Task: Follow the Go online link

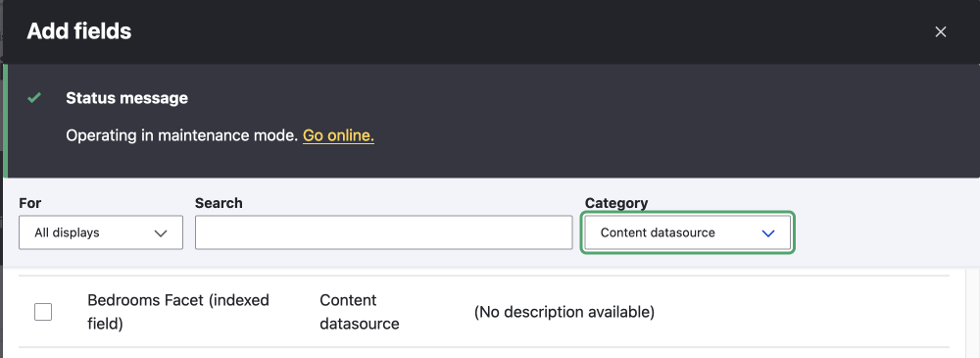Action: 338,135
